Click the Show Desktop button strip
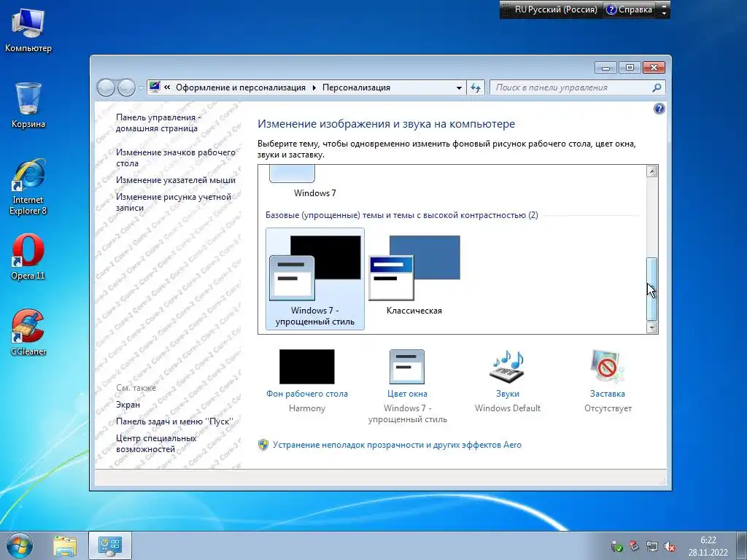This screenshot has height=560, width=747. click(742, 545)
